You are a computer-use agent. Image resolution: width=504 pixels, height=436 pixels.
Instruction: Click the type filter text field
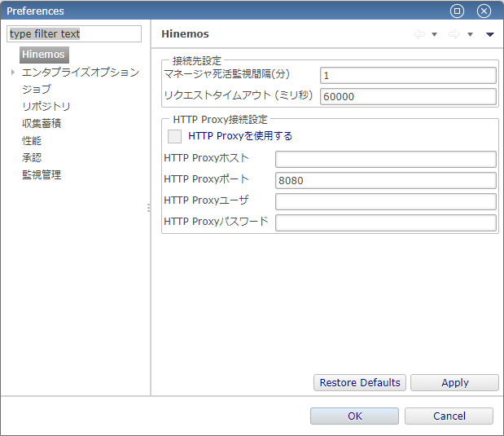74,33
